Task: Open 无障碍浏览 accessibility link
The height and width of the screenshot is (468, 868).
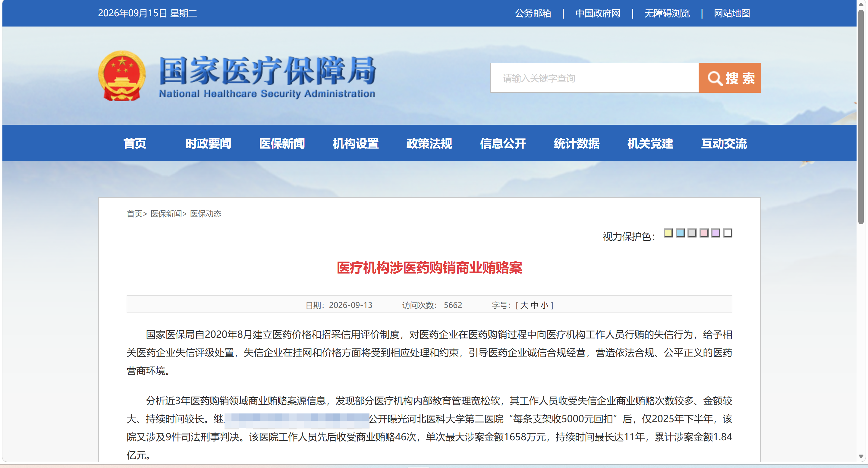Action: (x=667, y=13)
